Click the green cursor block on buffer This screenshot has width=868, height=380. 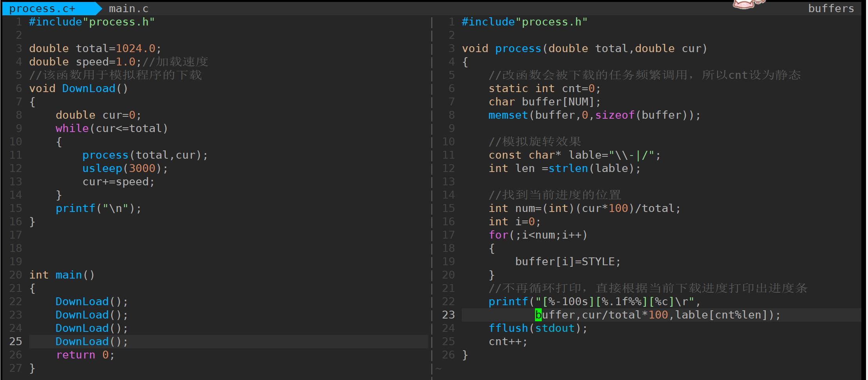click(x=538, y=315)
